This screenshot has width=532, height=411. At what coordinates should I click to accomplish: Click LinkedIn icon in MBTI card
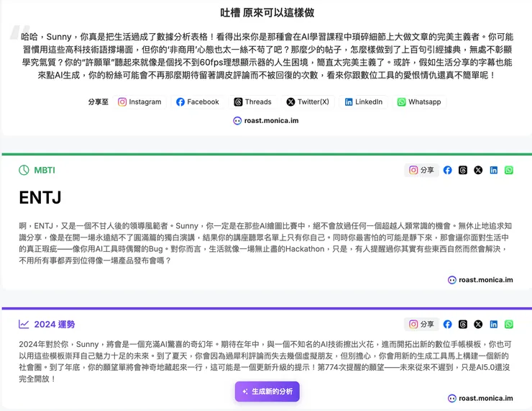click(494, 170)
